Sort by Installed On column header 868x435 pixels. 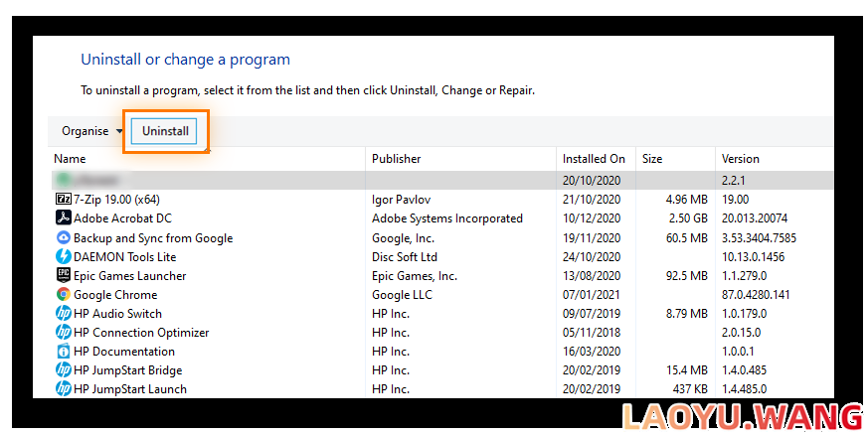click(x=594, y=159)
